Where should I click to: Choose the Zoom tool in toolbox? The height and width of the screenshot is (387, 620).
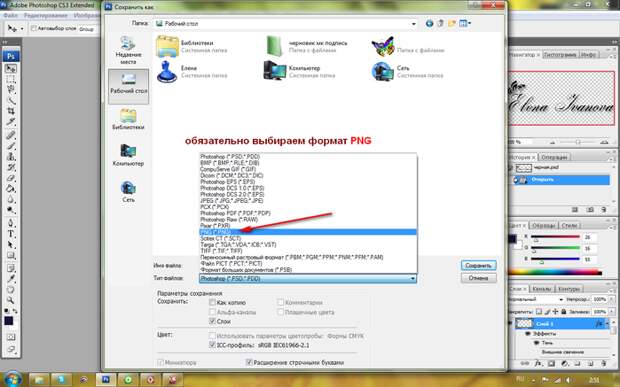coord(11,300)
